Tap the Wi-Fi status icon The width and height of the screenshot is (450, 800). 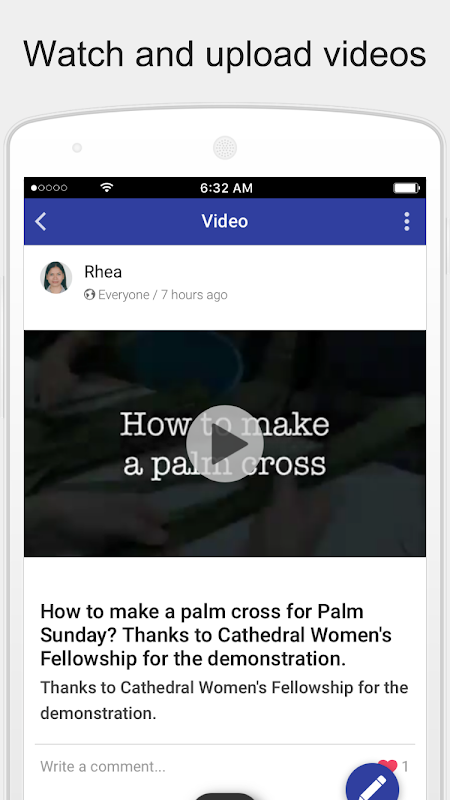click(x=106, y=187)
